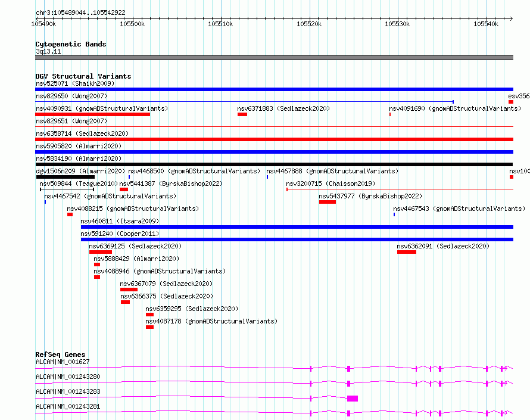Click nsv460811 (Itsara2009) label
This screenshot has height=420, width=530.
click(120, 221)
